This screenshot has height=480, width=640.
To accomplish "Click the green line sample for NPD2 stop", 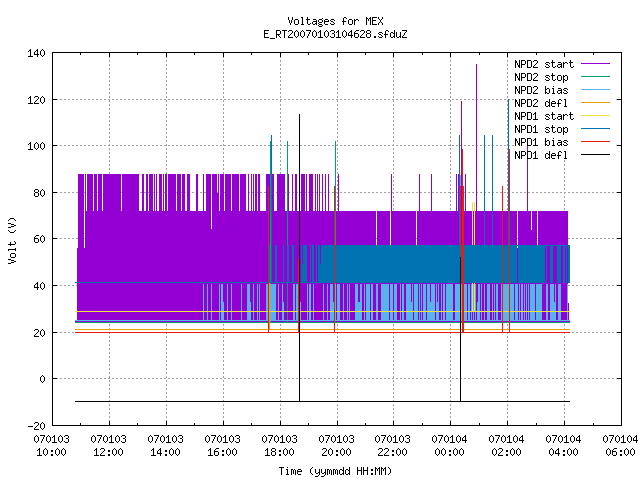I will pos(596,77).
